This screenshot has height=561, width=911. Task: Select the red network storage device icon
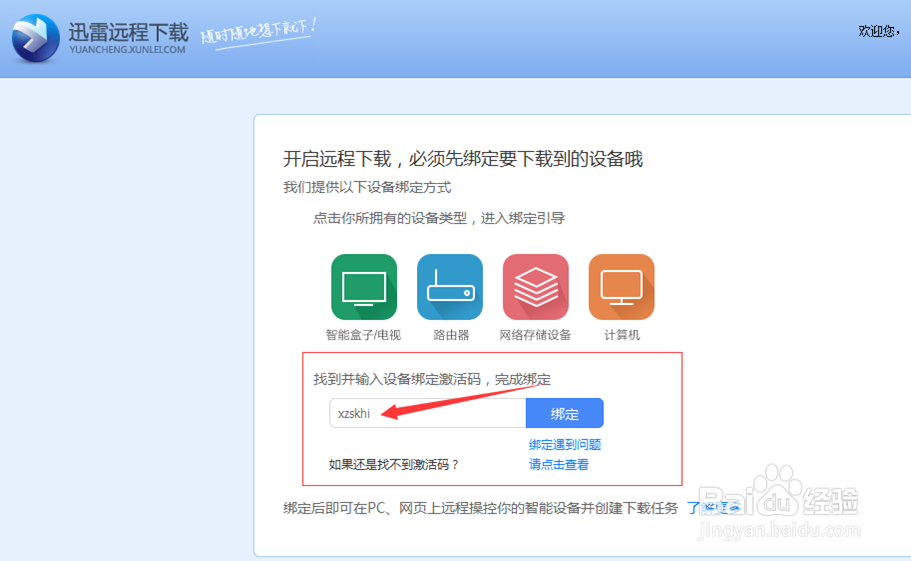[x=536, y=287]
